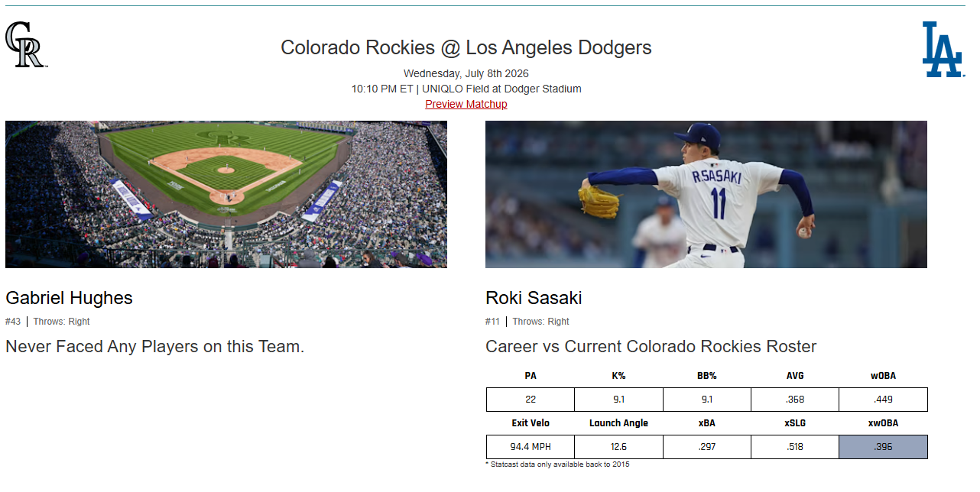Click the wOBA column header
The image size is (980, 492).
[x=883, y=376]
